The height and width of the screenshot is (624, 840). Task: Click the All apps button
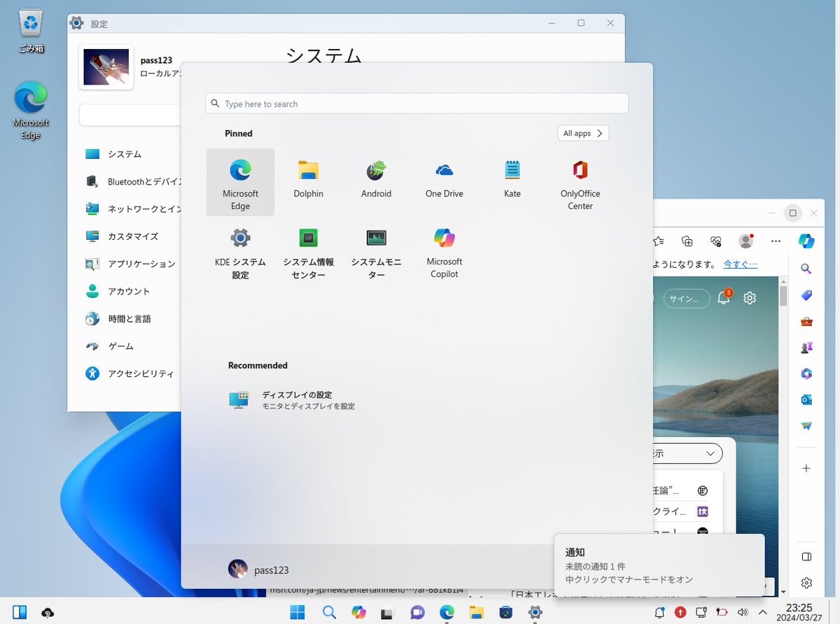[583, 133]
